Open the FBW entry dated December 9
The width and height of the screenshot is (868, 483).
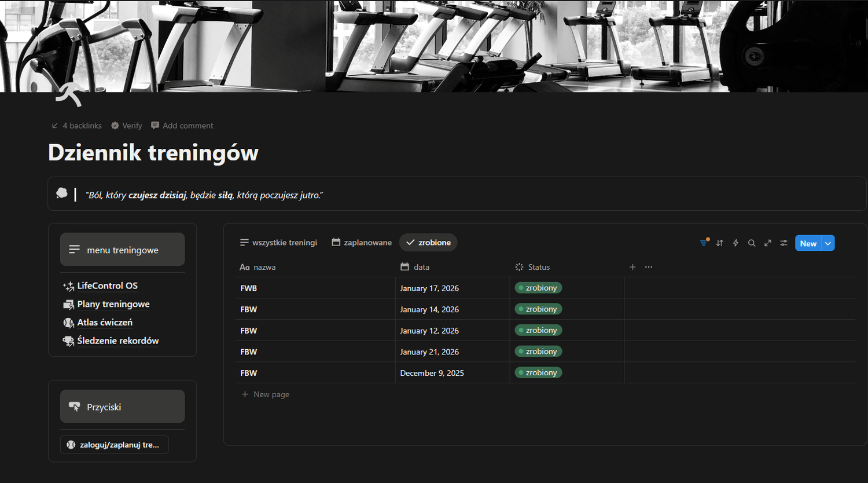click(x=249, y=373)
